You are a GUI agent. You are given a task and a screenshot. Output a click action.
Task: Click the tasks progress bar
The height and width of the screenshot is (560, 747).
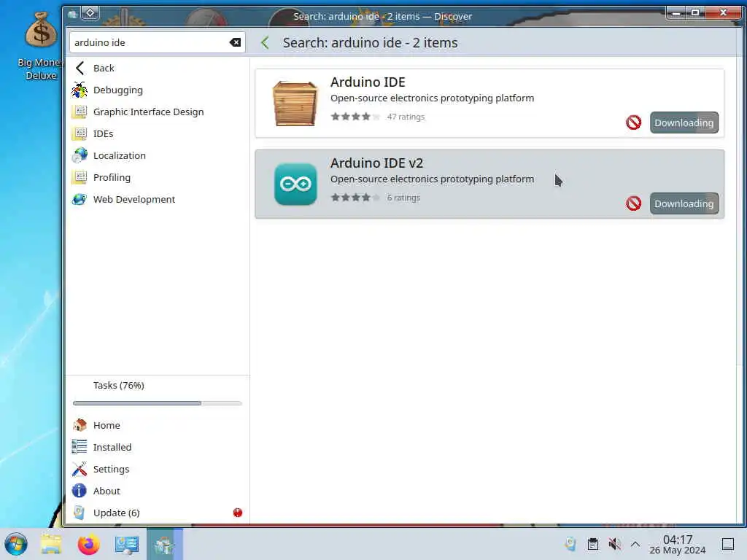tap(158, 403)
